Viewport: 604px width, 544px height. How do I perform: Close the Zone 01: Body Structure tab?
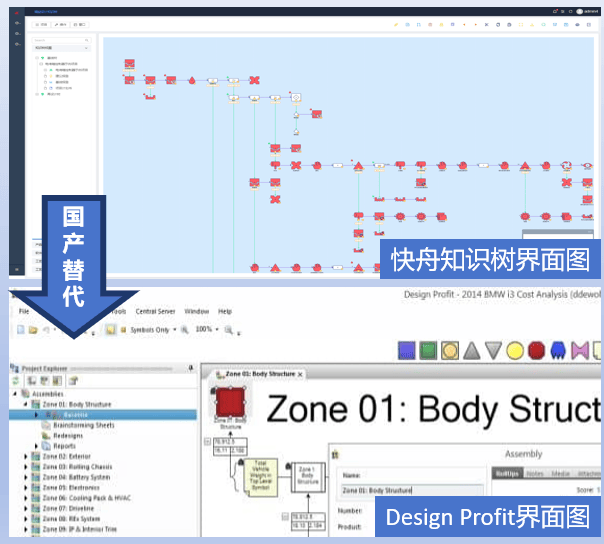(300, 374)
